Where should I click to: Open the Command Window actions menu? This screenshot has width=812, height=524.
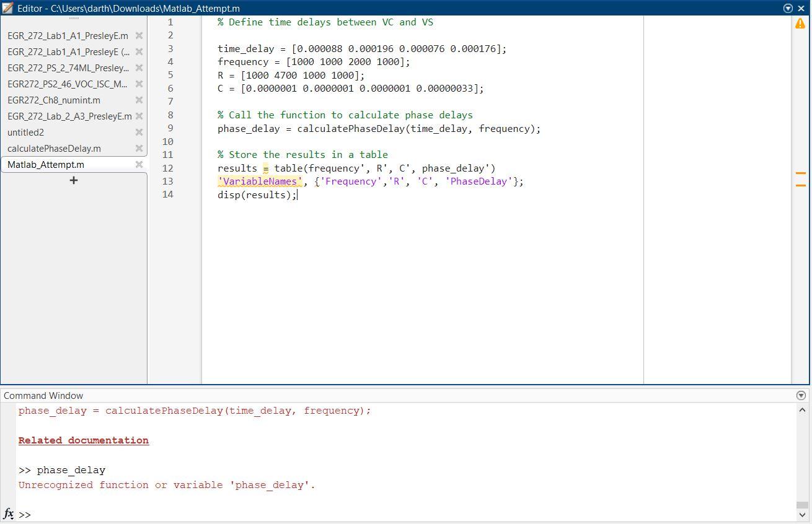(803, 395)
